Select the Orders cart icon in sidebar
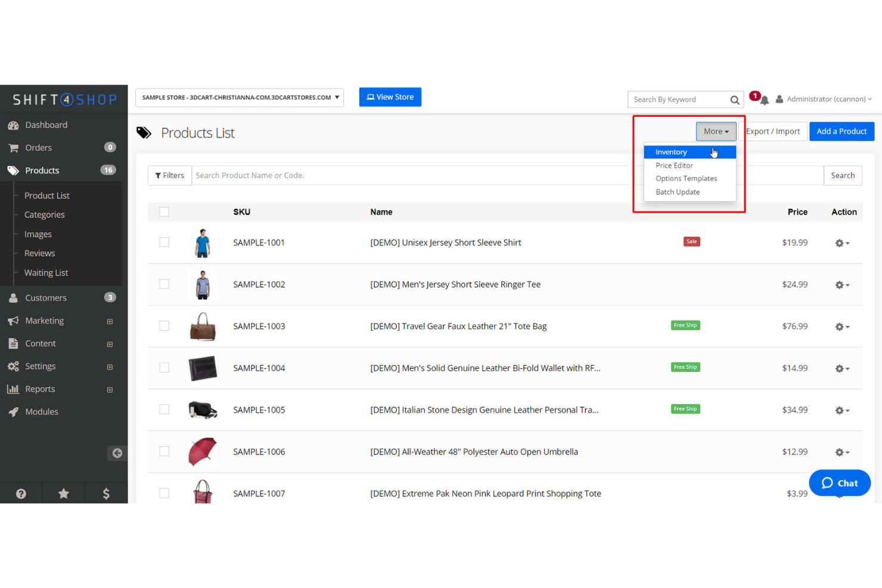 pos(14,147)
